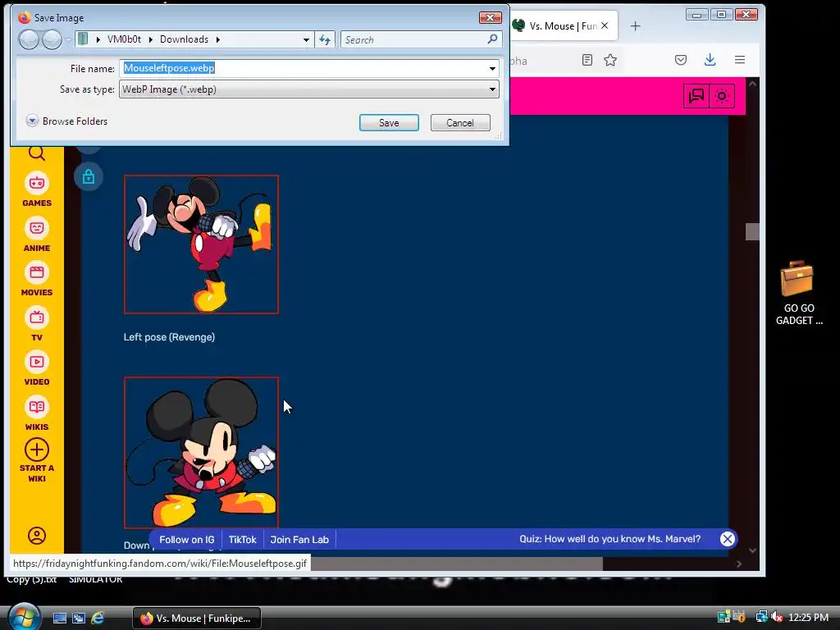Click Show Desktop quick launch icon

pos(59,619)
